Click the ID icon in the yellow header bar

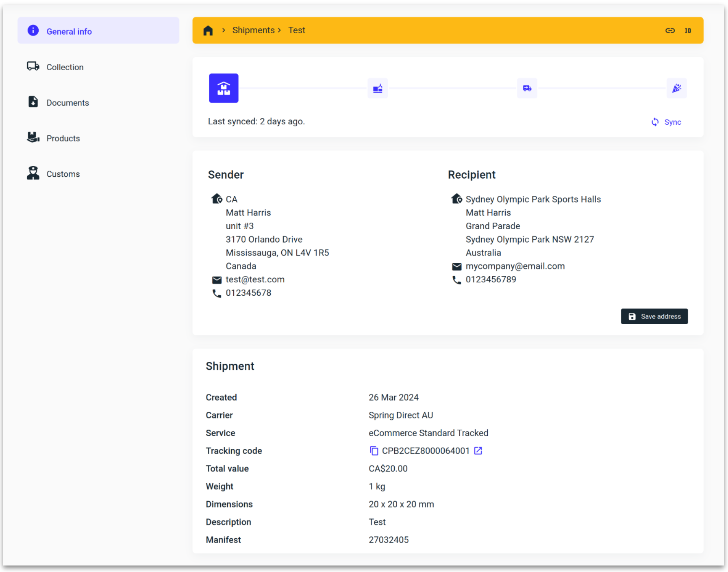(x=688, y=30)
